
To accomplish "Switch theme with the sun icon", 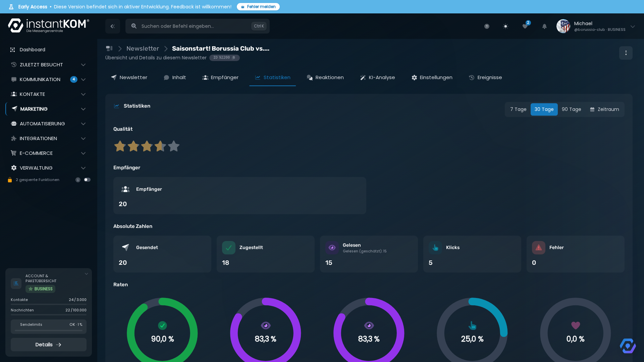I will [x=505, y=26].
